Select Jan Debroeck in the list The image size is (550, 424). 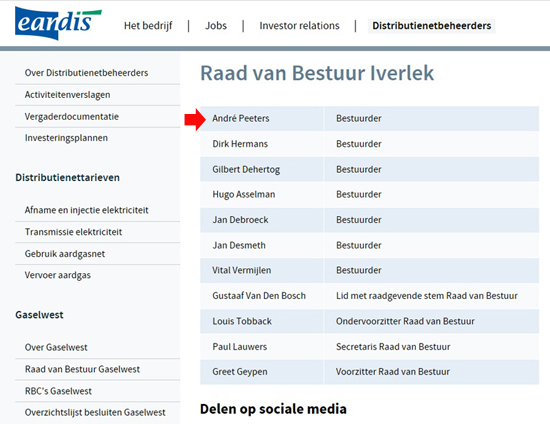click(x=240, y=220)
